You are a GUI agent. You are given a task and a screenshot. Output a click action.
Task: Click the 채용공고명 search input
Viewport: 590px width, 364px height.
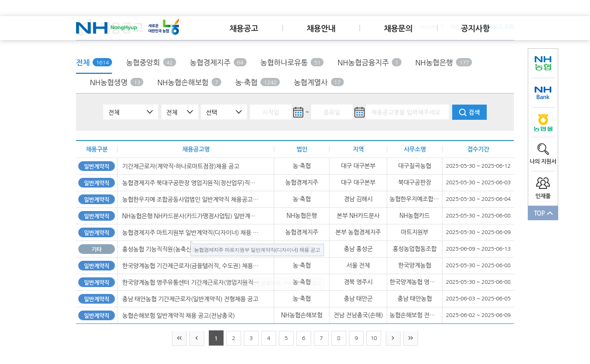click(x=408, y=112)
